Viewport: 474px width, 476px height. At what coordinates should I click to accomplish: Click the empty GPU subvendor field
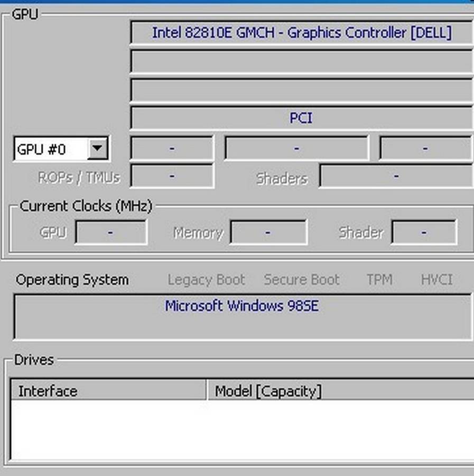(301, 61)
